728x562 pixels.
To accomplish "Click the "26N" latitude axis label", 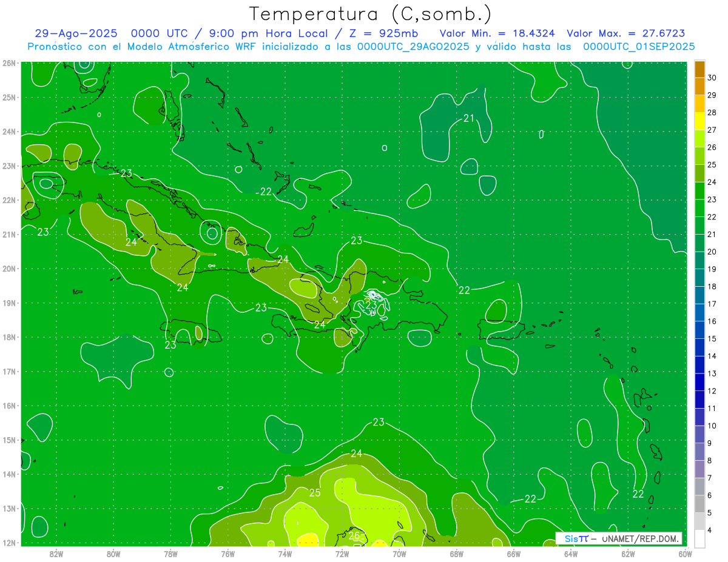I will tap(8, 63).
